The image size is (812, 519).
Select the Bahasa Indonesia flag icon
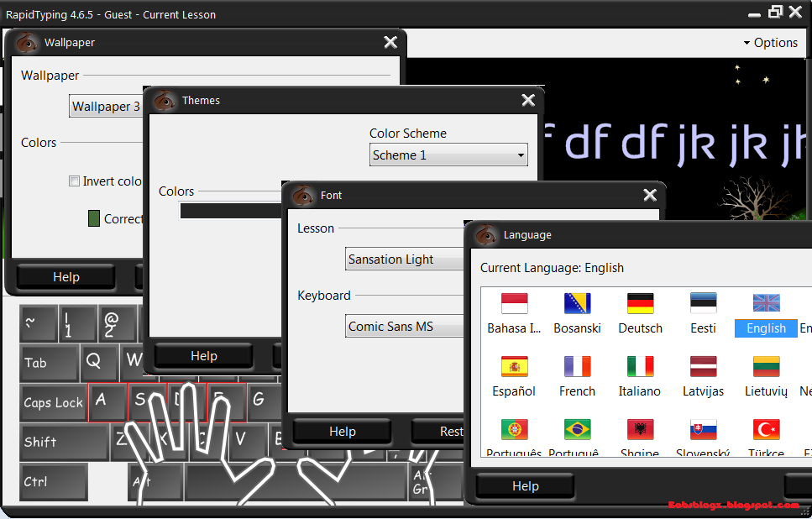tap(514, 303)
